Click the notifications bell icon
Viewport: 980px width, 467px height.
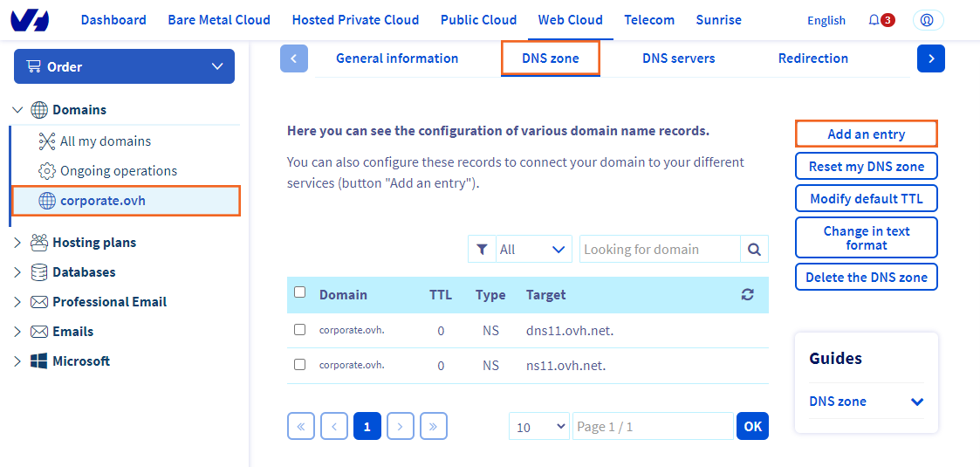click(x=874, y=20)
